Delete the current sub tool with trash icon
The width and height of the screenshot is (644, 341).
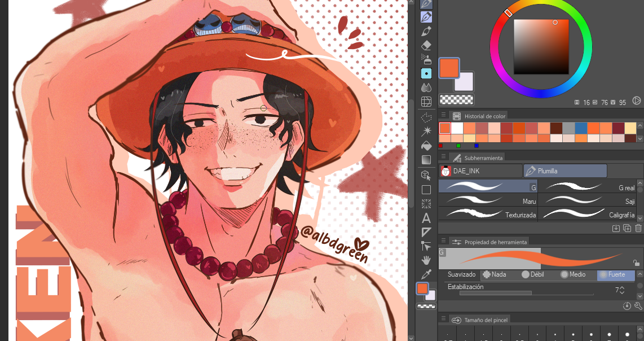tap(638, 228)
